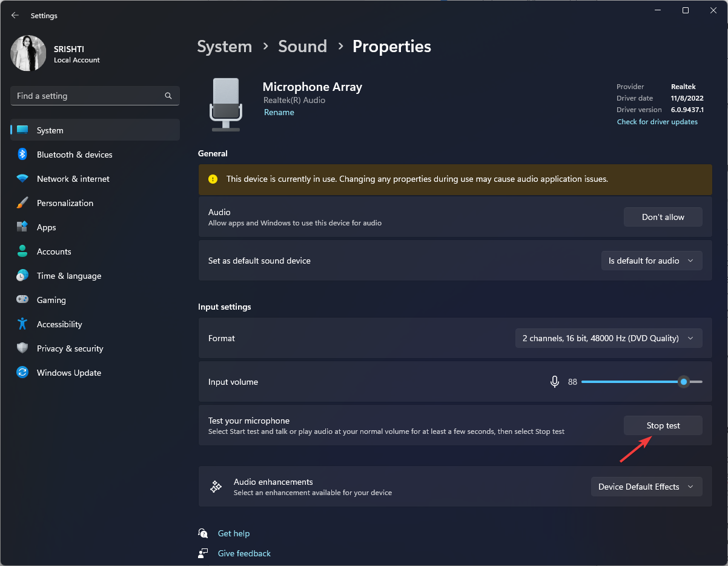This screenshot has width=728, height=566.
Task: Click the Find a setting search field
Action: (x=95, y=96)
